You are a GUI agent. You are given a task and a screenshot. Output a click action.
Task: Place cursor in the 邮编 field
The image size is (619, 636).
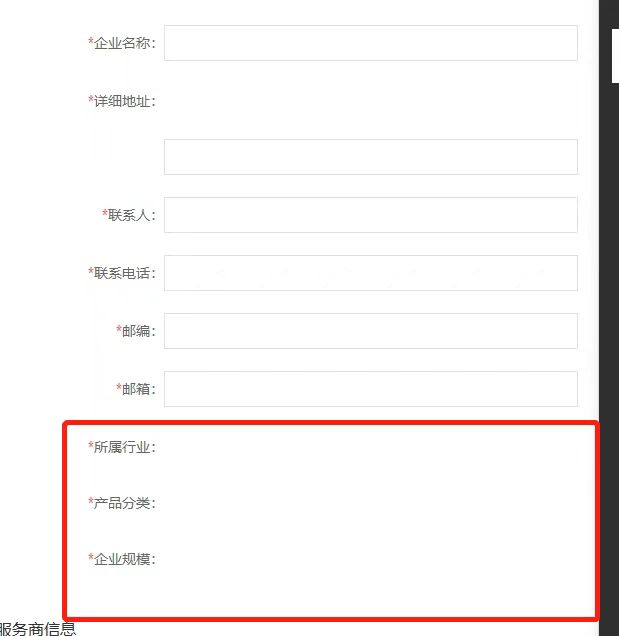(370, 331)
